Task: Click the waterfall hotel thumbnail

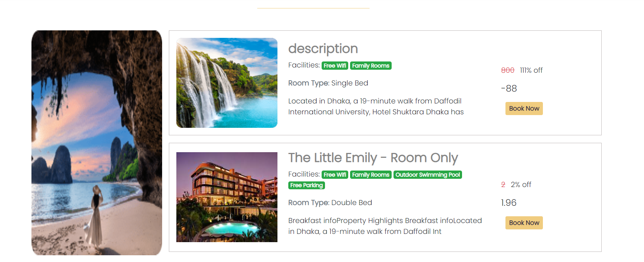Action: [227, 83]
